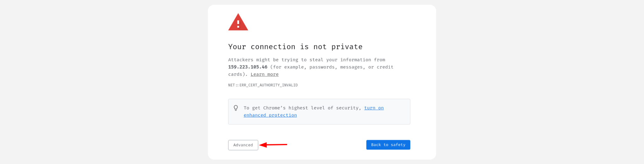Click the red warning triangle icon
The image size is (644, 164).
click(x=238, y=22)
